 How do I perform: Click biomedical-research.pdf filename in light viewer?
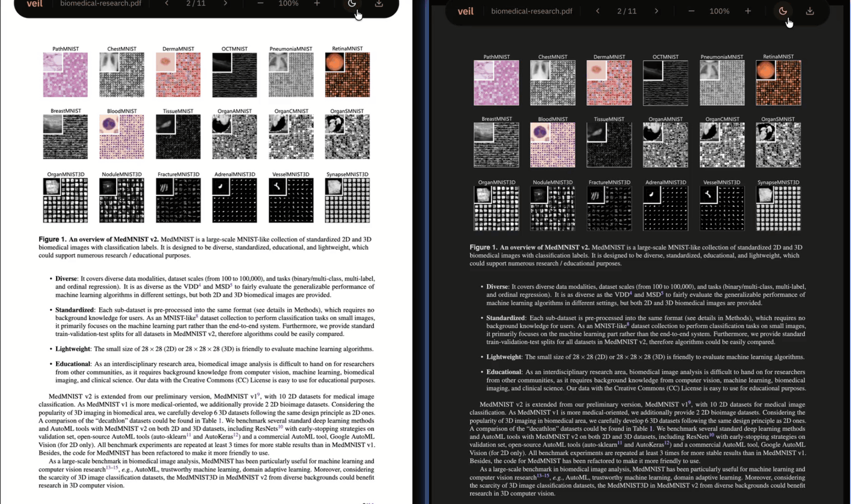pyautogui.click(x=101, y=4)
